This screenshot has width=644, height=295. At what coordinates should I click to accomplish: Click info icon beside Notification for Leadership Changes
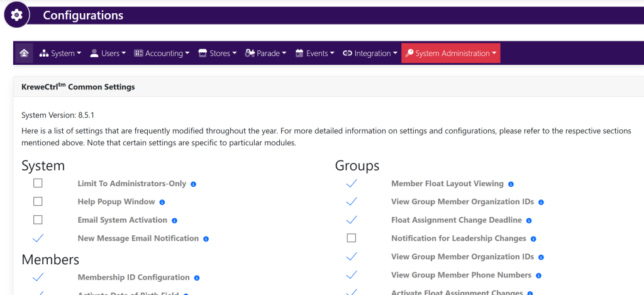click(533, 239)
